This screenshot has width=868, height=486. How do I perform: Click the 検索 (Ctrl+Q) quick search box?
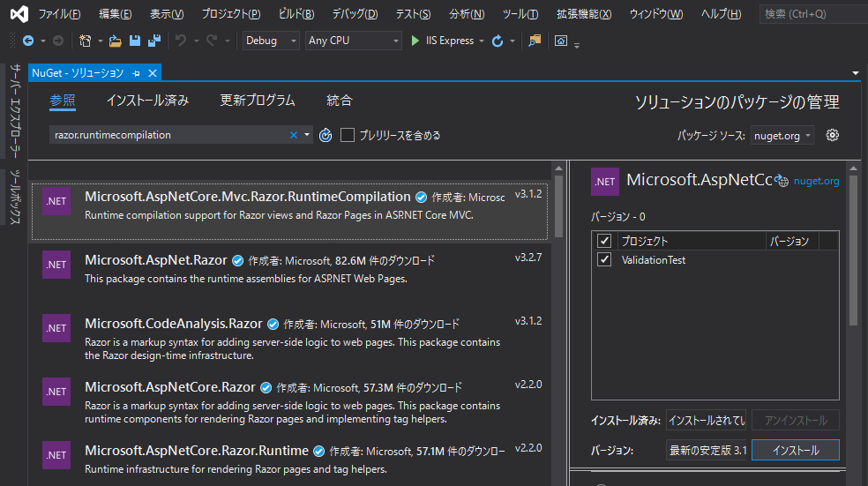813,14
